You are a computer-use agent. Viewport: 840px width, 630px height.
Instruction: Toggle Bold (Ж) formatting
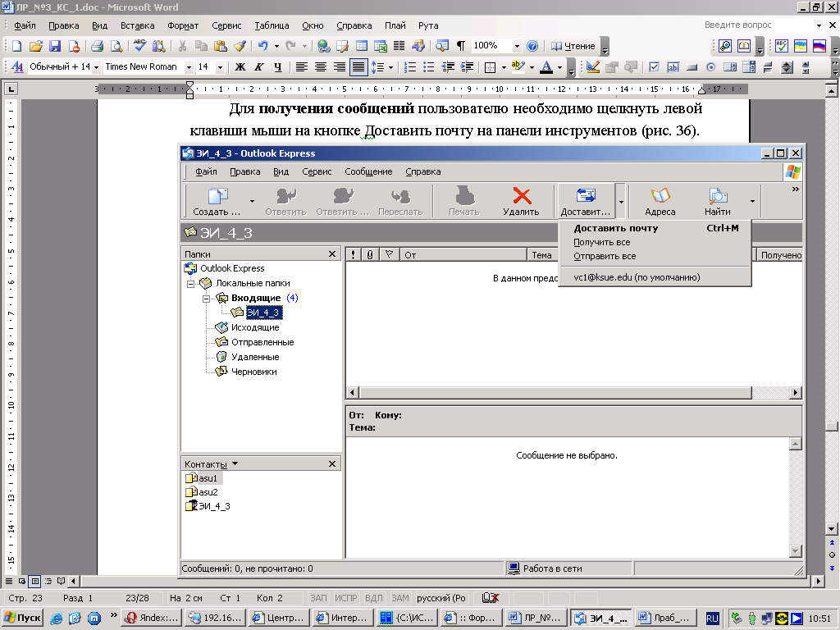(x=240, y=67)
